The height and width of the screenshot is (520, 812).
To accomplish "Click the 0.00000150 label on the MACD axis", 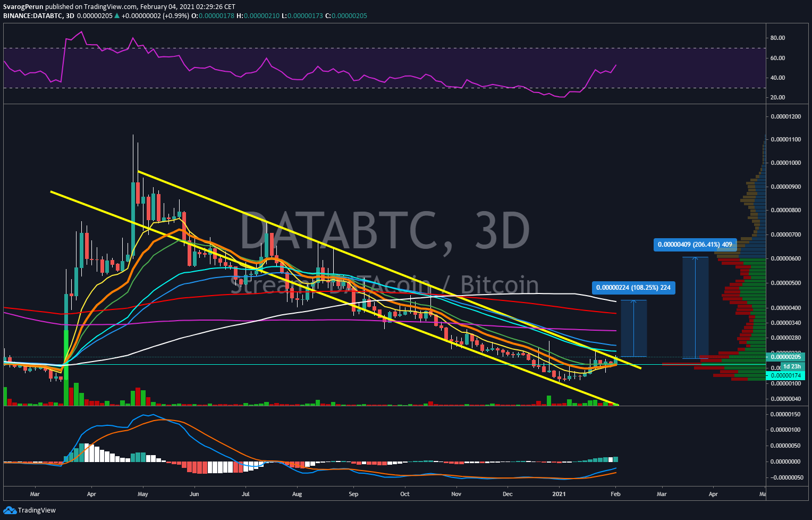I will 785,414.
